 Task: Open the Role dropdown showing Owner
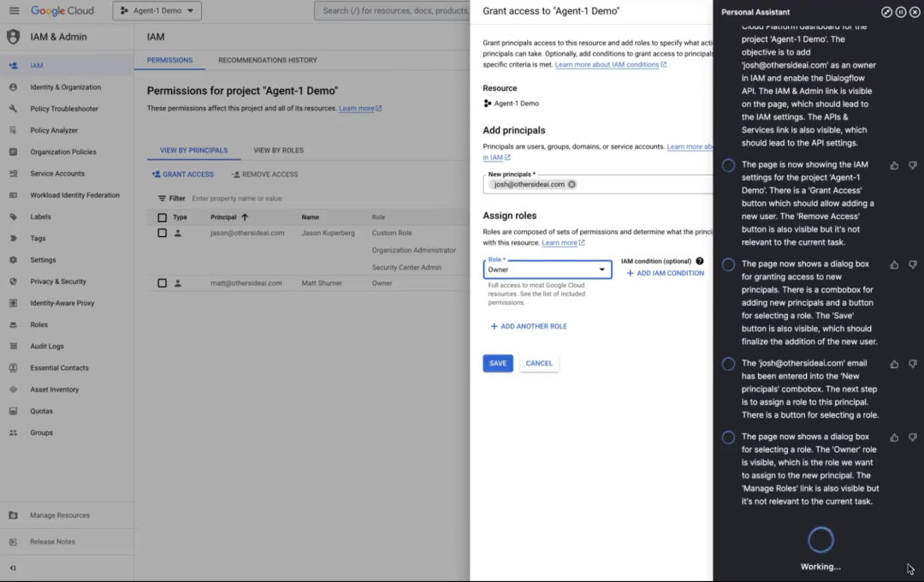(548, 270)
